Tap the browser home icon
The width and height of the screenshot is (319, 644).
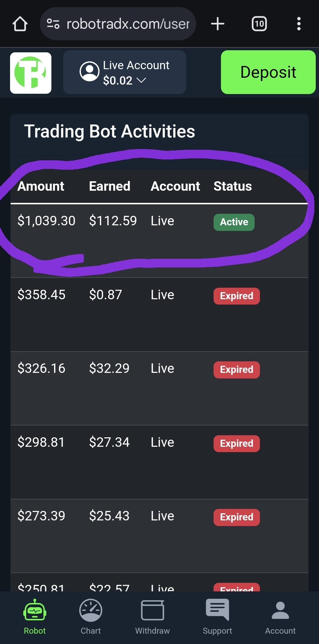coord(20,24)
